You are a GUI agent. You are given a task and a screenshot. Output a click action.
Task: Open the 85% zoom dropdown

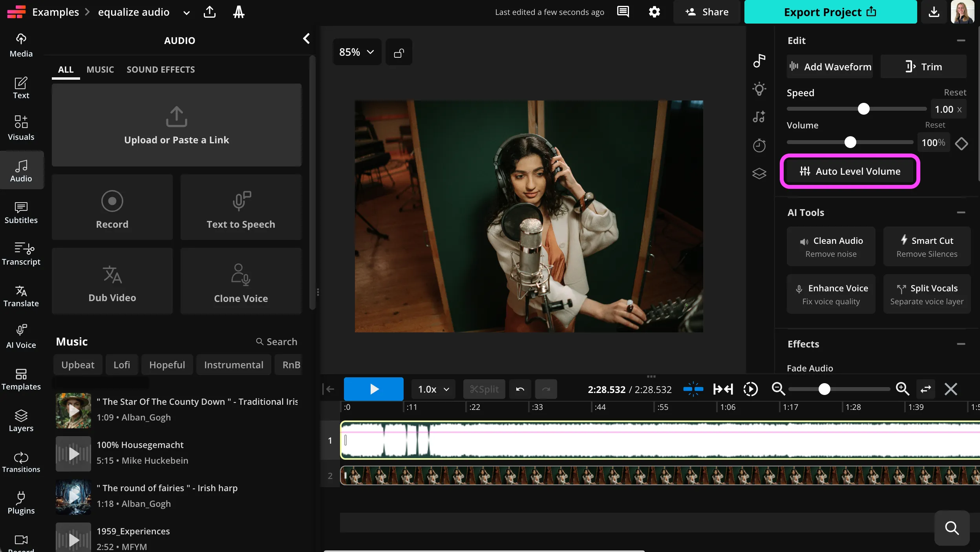coord(357,52)
